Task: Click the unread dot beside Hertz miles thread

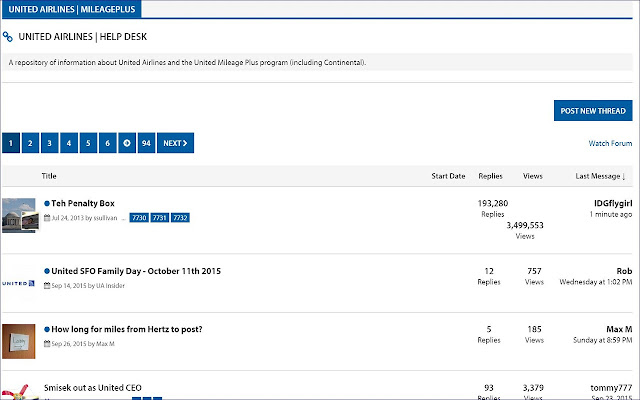Action: [47, 329]
